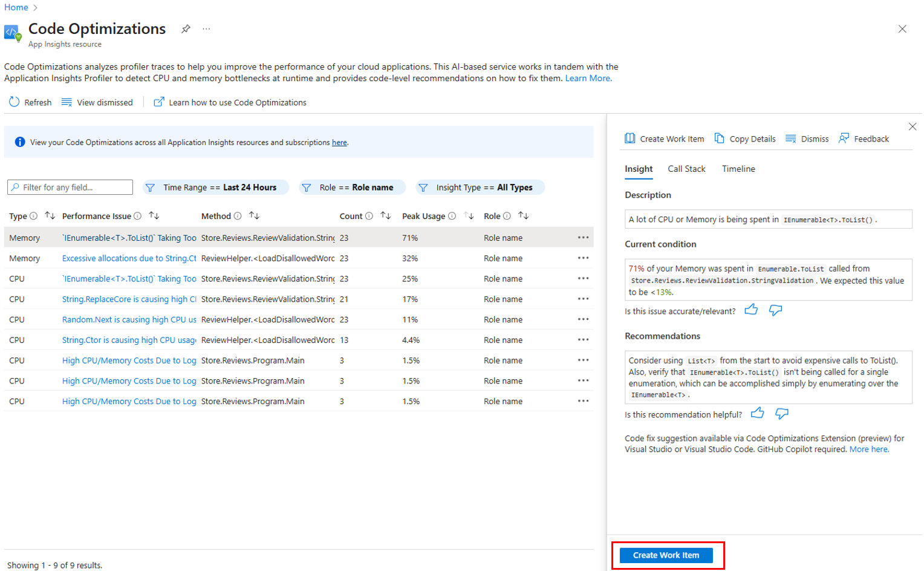This screenshot has width=924, height=571.
Task: Click the Create Work Item icon in panel toolbar
Action: [630, 139]
